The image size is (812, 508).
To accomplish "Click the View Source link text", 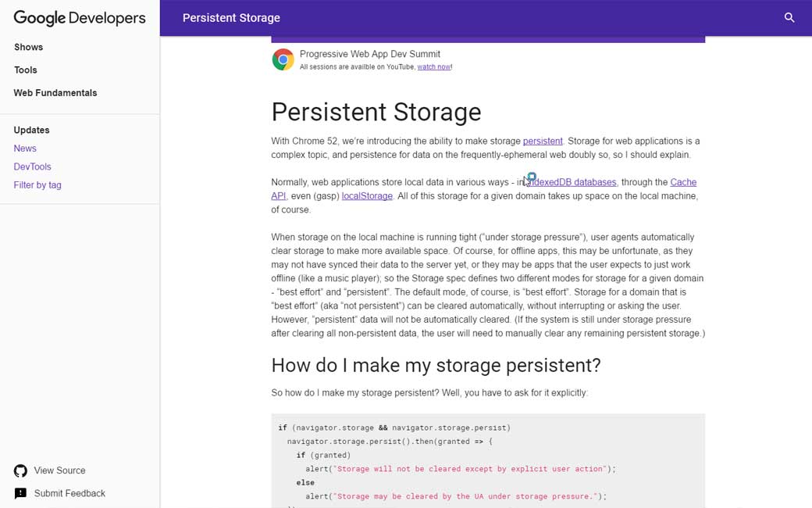I will [59, 470].
